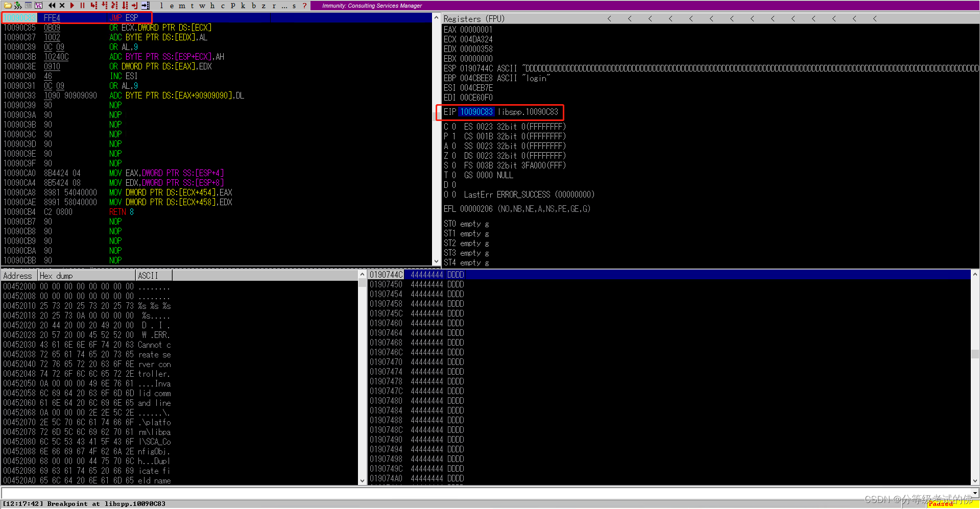Select stack entry at address 01907470

669,362
